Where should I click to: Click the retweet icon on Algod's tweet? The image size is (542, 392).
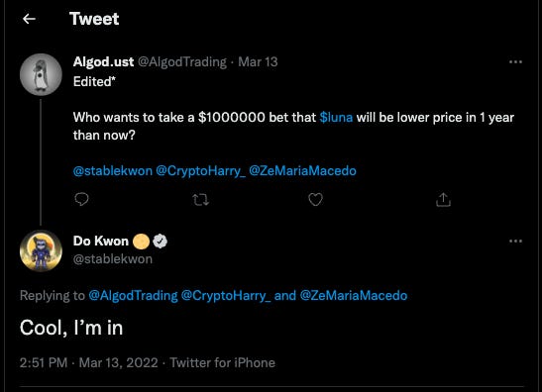pos(200,200)
